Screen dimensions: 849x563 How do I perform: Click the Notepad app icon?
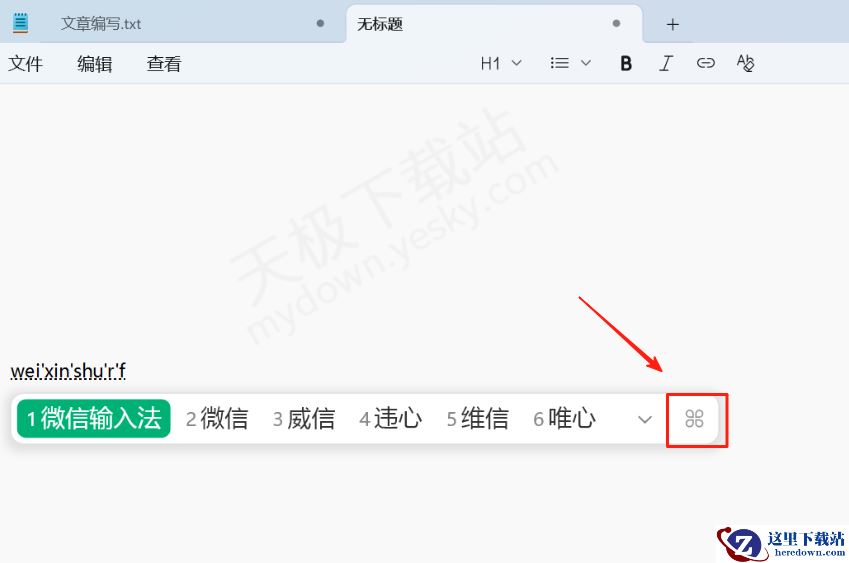point(21,23)
